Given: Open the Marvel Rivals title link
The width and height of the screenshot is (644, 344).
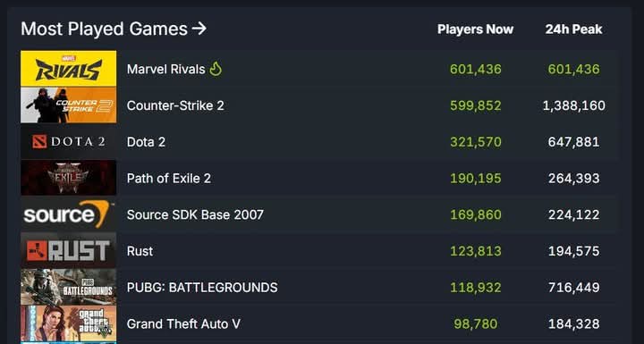Looking at the screenshot, I should tap(166, 69).
